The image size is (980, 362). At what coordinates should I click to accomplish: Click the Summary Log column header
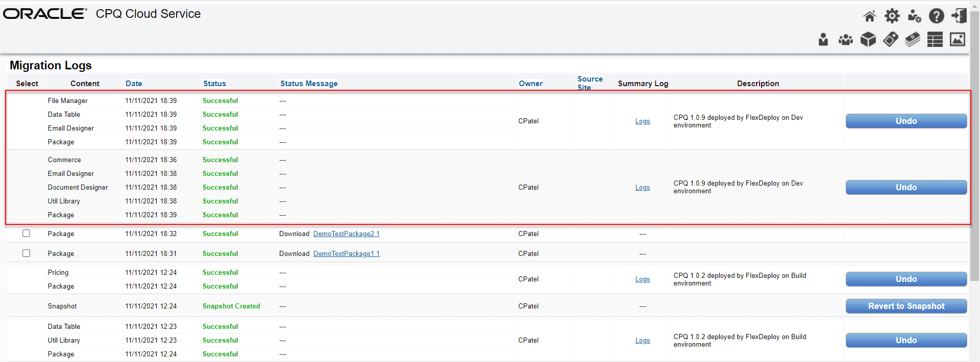[x=643, y=84]
